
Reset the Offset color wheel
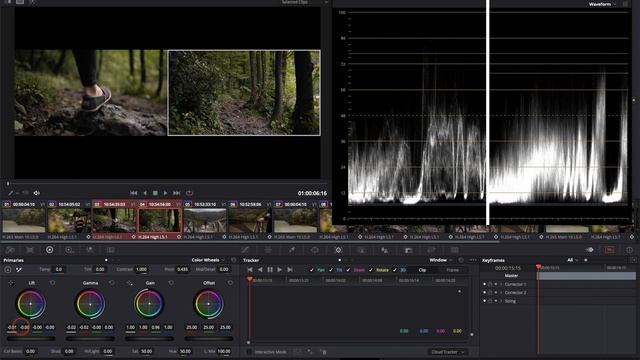click(230, 282)
